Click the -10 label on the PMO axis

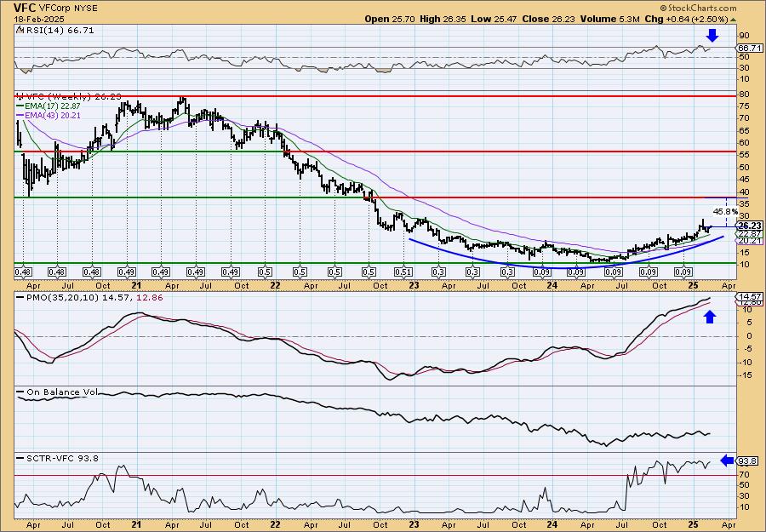click(x=744, y=362)
